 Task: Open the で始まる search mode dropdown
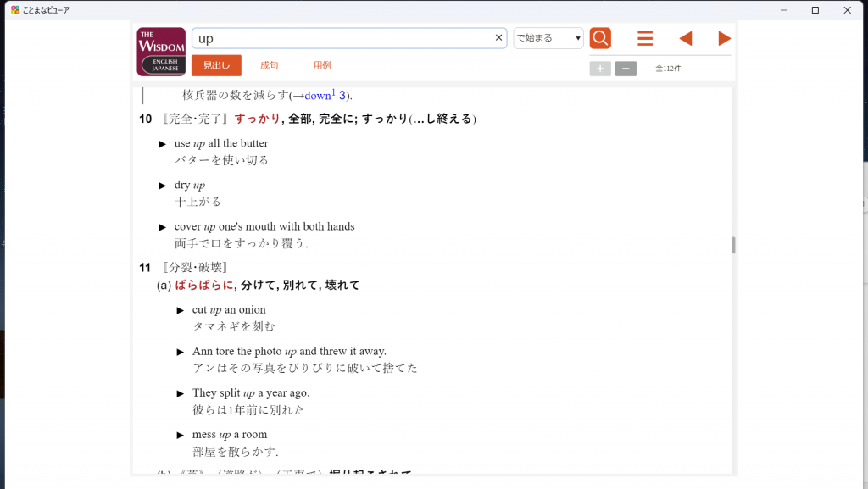click(x=548, y=38)
